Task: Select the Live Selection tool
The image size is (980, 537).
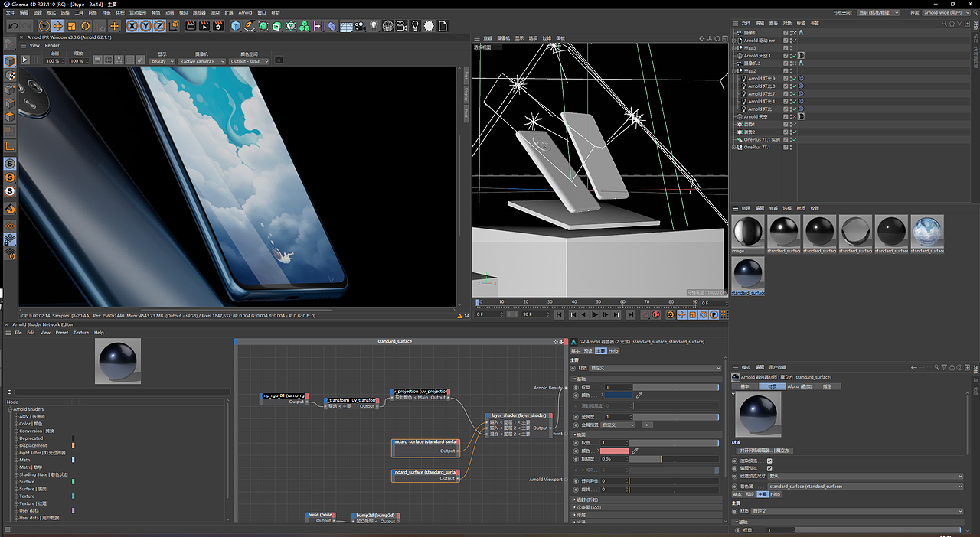Action: 44,26
